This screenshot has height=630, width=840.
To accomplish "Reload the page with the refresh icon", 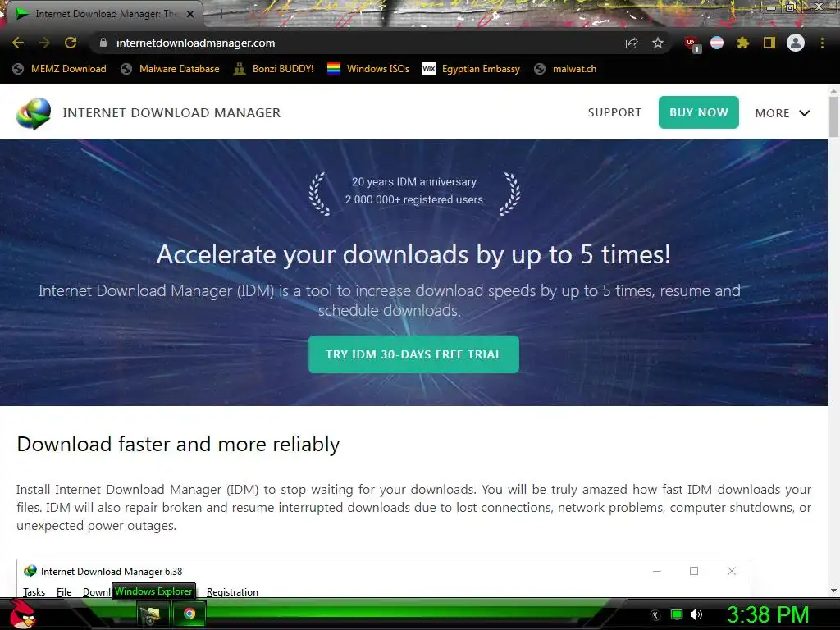I will click(x=71, y=43).
